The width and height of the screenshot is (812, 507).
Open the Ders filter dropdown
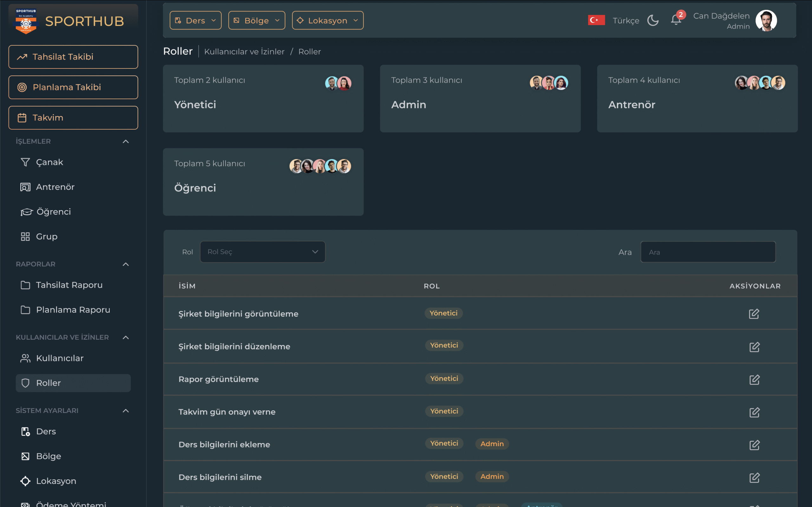click(x=195, y=21)
